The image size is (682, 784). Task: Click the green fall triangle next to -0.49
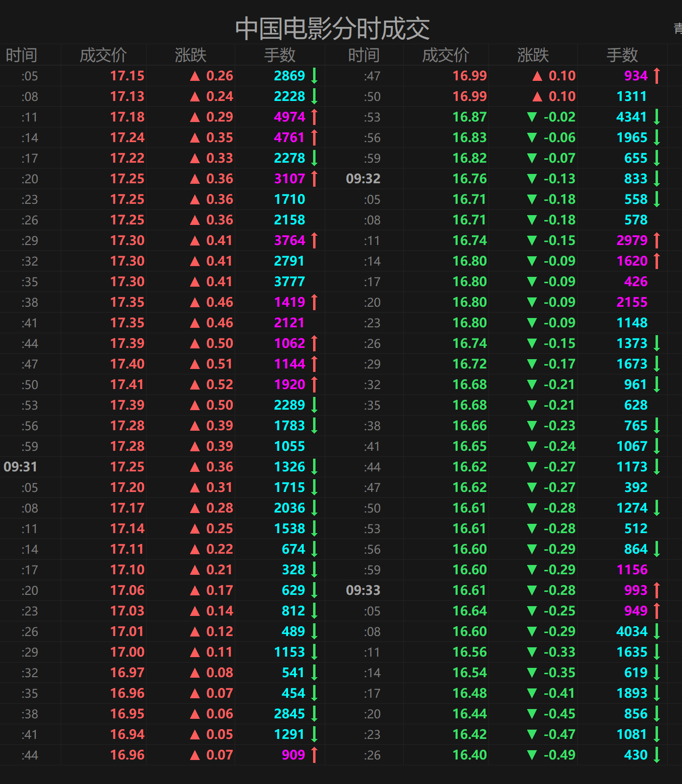[x=532, y=755]
